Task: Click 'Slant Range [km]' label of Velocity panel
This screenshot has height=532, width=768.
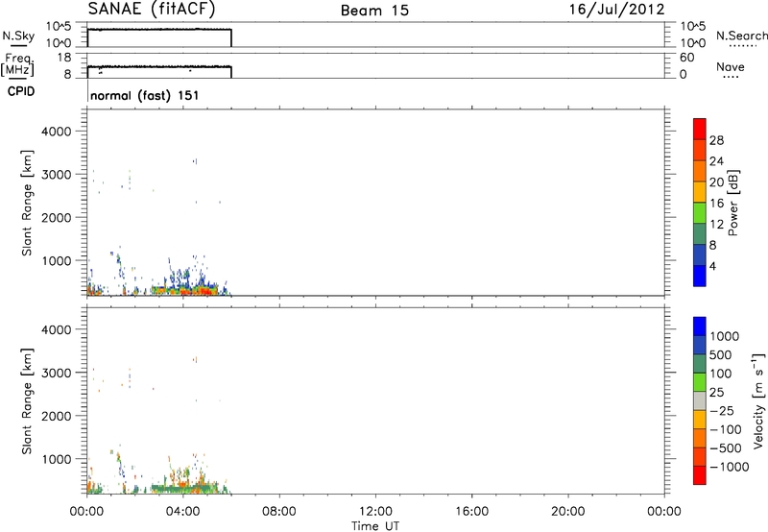Action: (x=27, y=401)
